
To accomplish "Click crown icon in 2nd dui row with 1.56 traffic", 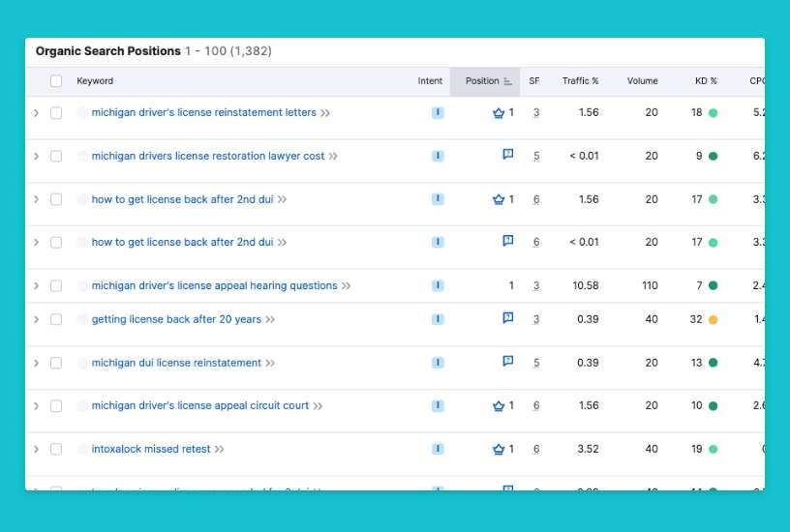I will click(499, 199).
